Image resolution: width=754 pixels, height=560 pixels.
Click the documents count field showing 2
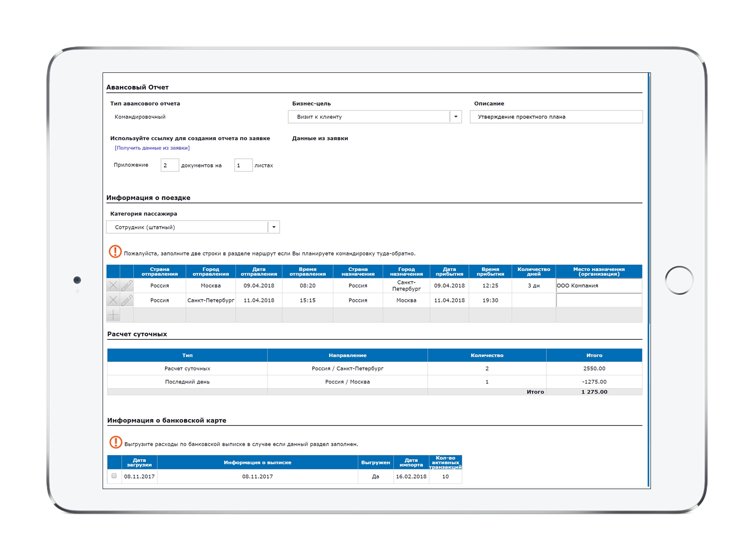169,165
